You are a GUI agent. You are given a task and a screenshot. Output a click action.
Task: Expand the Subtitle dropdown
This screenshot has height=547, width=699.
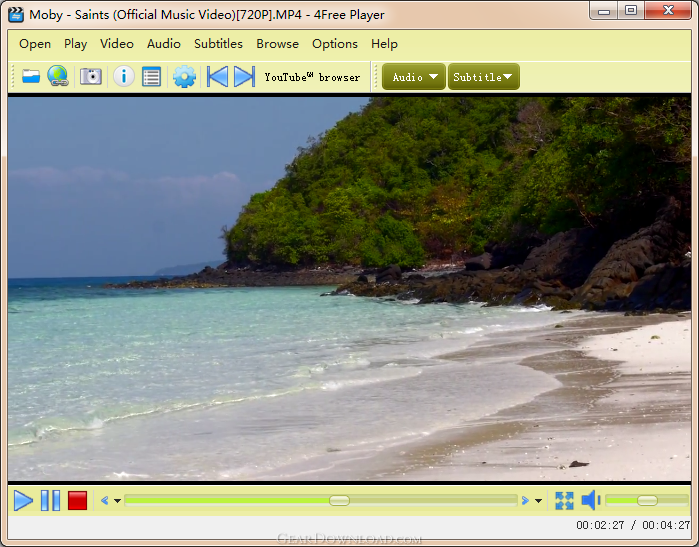pos(484,77)
